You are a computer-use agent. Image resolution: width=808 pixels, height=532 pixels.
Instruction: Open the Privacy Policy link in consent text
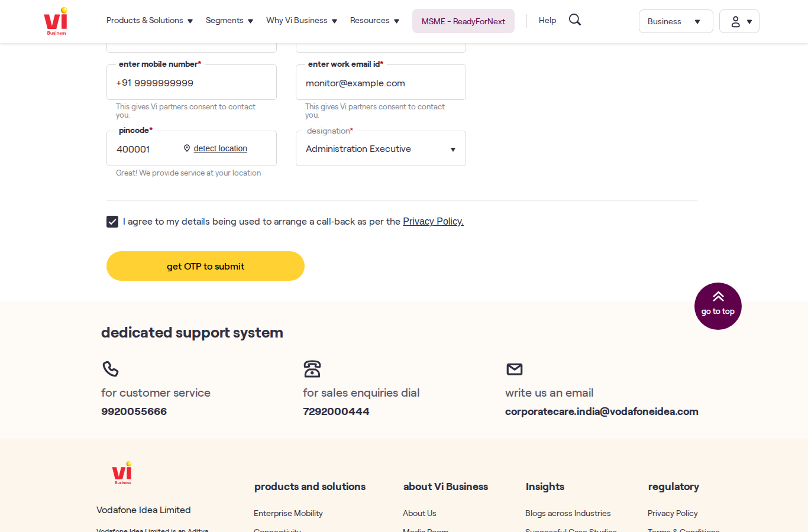(x=433, y=221)
